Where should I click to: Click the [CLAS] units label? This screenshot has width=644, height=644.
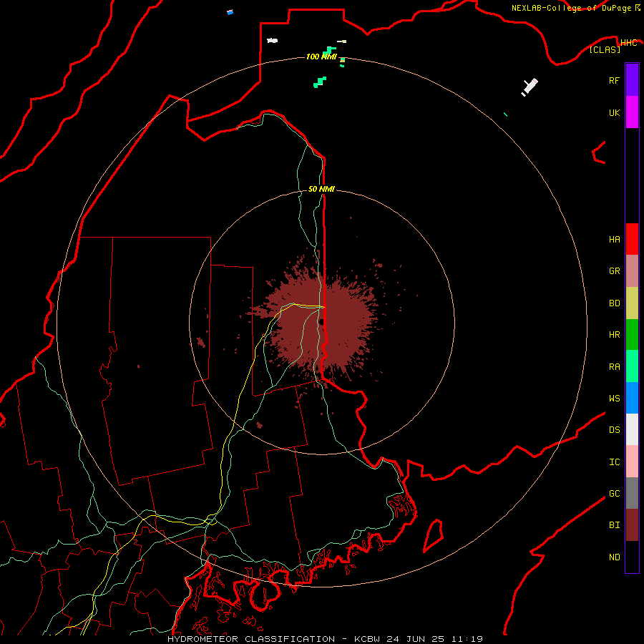pos(605,49)
